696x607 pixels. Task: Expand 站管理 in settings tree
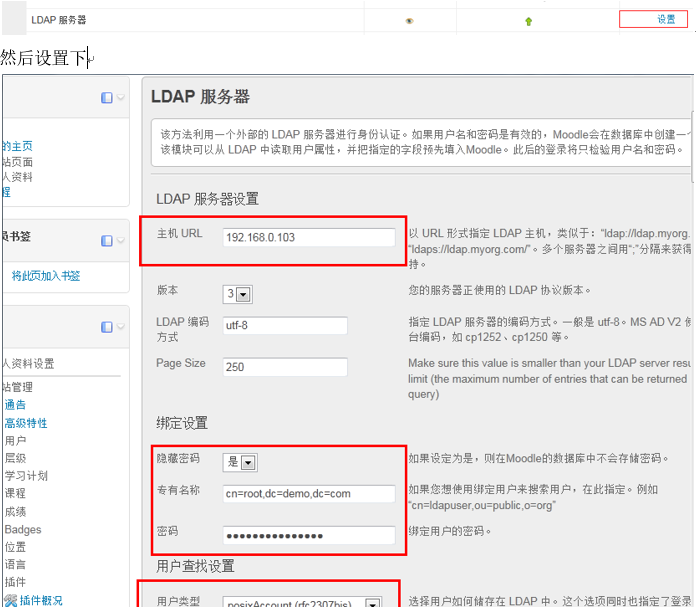coord(18,387)
